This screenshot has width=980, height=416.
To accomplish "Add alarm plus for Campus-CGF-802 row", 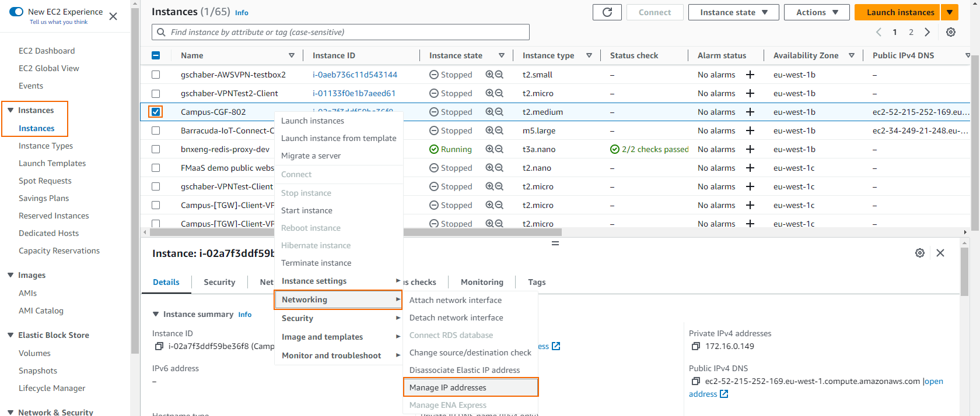I will (x=750, y=112).
